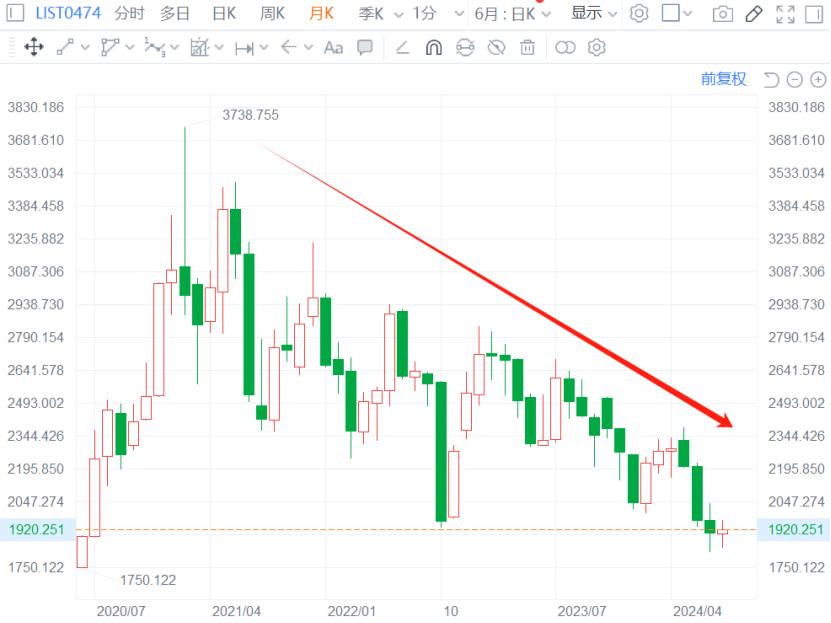Image resolution: width=831 pixels, height=623 pixels.
Task: Click the 日K period button
Action: pos(224,14)
